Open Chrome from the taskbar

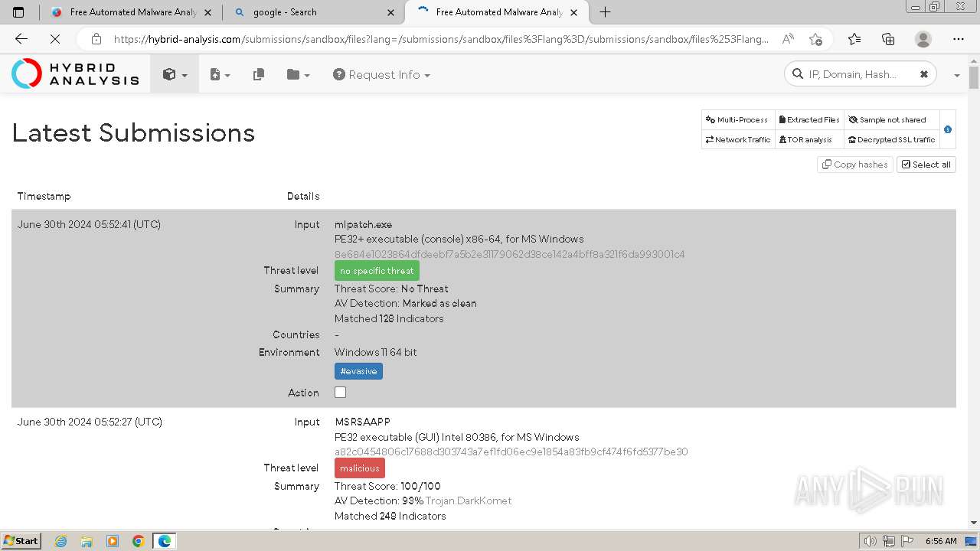(x=139, y=541)
